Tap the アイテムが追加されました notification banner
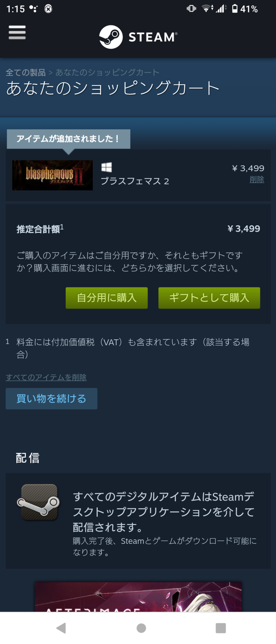Screen dimensions: 276x644 [x=69, y=139]
